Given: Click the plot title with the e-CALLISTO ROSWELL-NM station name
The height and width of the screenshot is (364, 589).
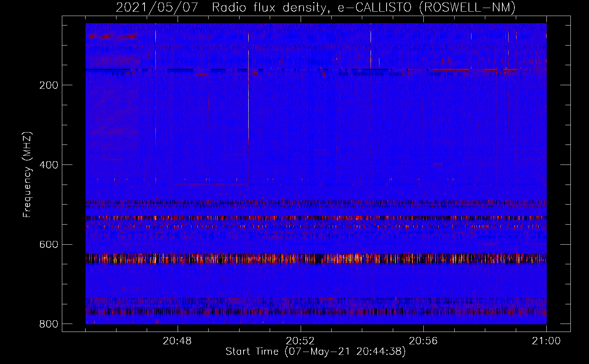Looking at the screenshot, I should click(x=316, y=7).
